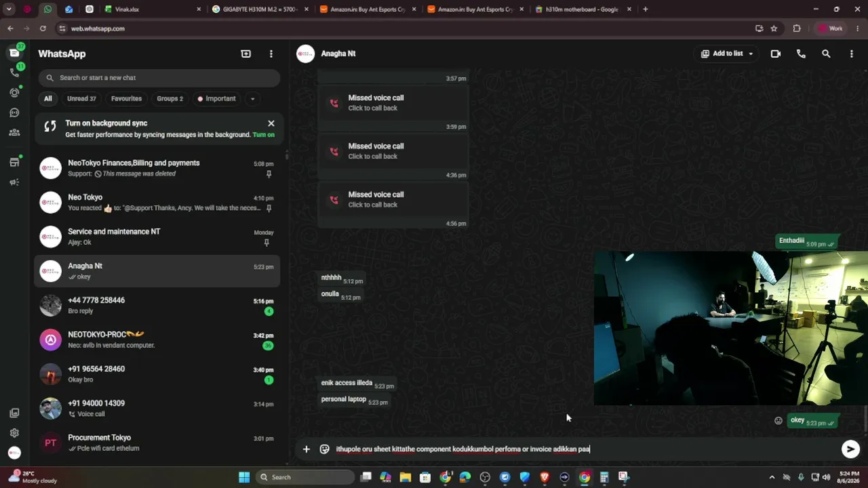868x488 pixels.
Task: Expand the chat filter list chevron
Action: pyautogui.click(x=252, y=99)
